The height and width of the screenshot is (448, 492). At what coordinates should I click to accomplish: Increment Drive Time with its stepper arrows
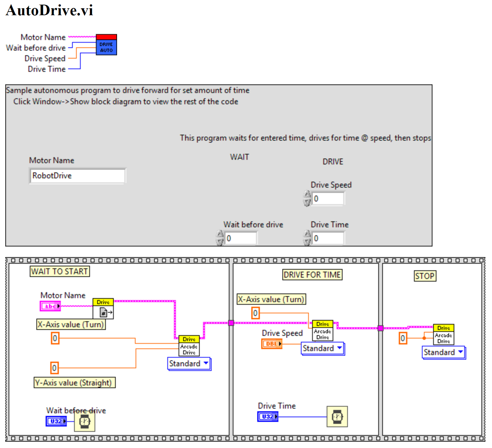tap(307, 234)
